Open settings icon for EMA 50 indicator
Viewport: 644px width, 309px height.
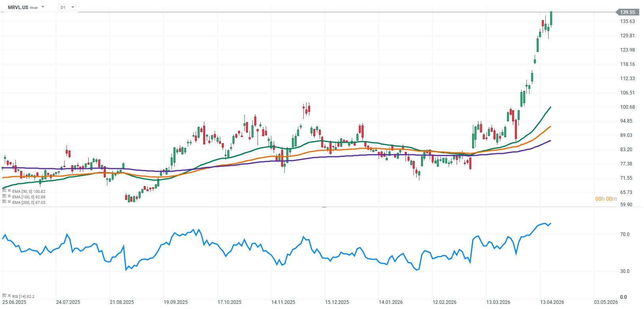tap(4, 191)
